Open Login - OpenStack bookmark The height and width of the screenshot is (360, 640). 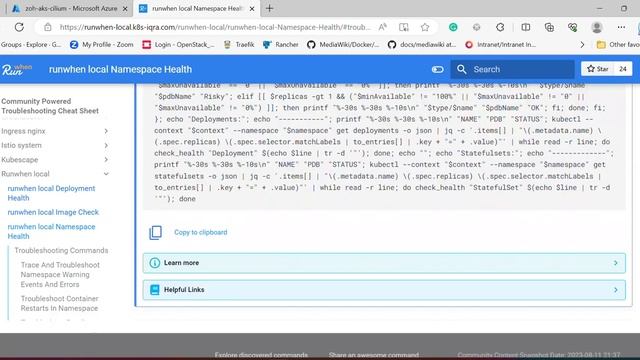coord(178,44)
